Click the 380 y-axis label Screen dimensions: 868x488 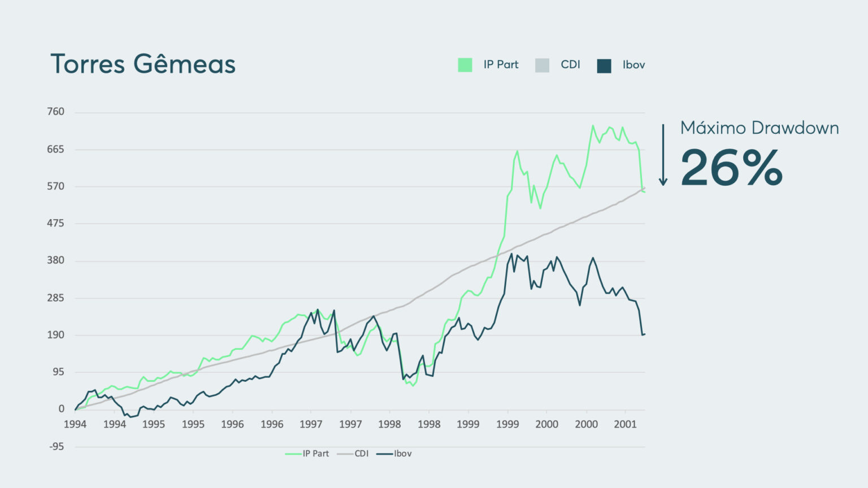click(55, 260)
